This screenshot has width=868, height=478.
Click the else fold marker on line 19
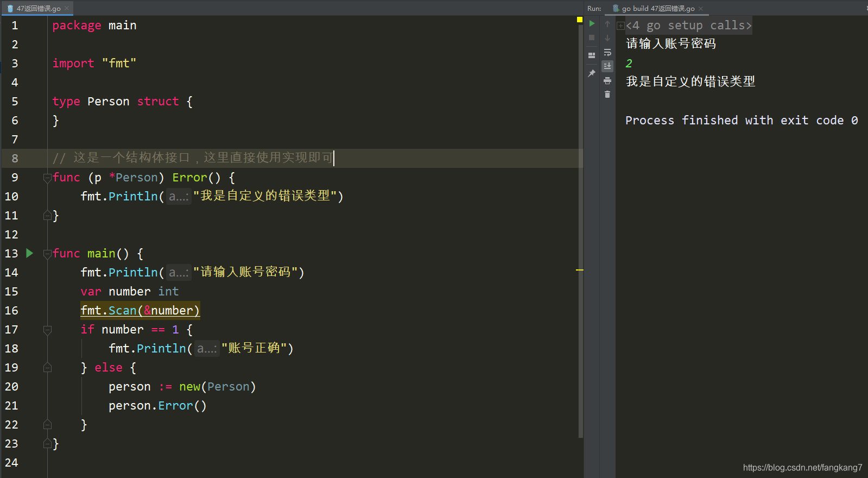point(47,368)
